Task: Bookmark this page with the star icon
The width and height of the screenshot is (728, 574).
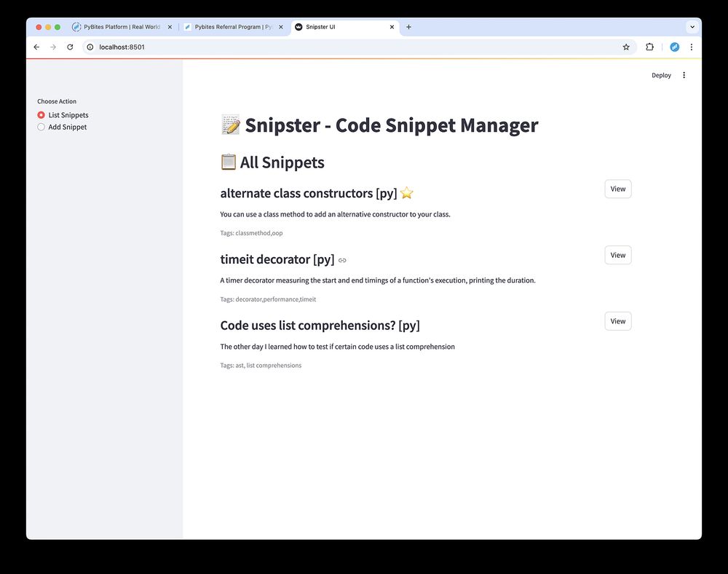Action: [x=626, y=47]
